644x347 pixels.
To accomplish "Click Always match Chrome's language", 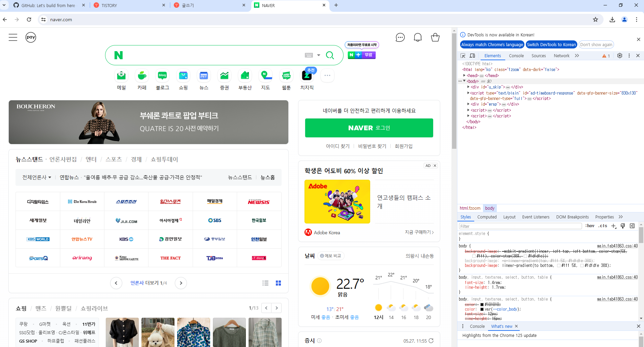I will [492, 44].
